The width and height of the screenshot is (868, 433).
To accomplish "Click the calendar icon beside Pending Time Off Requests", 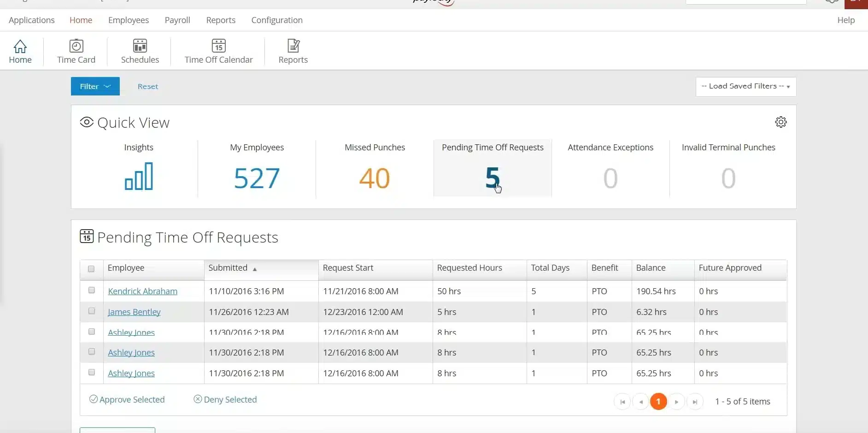I will click(87, 236).
